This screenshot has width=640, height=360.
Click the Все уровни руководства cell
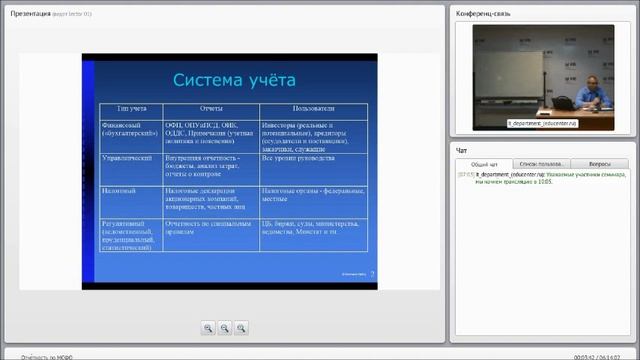point(313,170)
